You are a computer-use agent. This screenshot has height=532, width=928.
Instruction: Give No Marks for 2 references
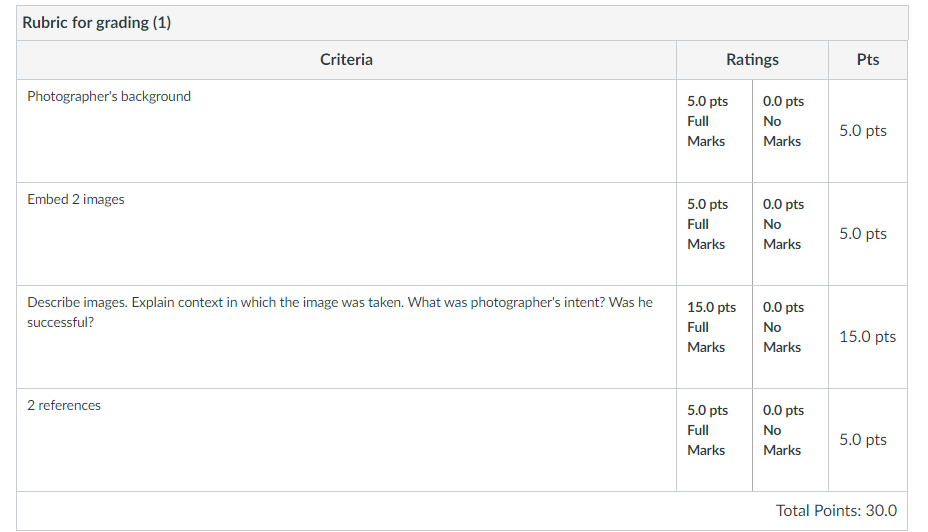(790, 440)
